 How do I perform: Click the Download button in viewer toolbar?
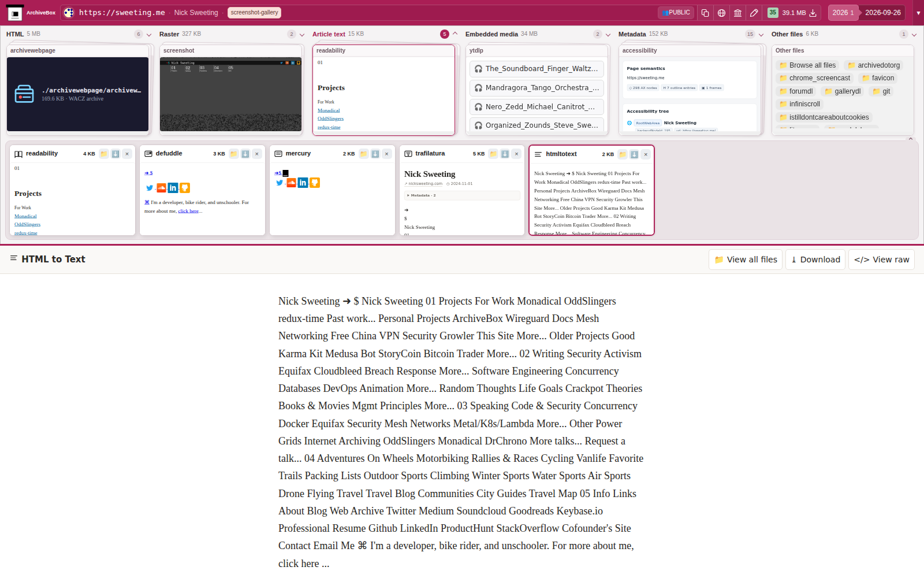coord(815,260)
